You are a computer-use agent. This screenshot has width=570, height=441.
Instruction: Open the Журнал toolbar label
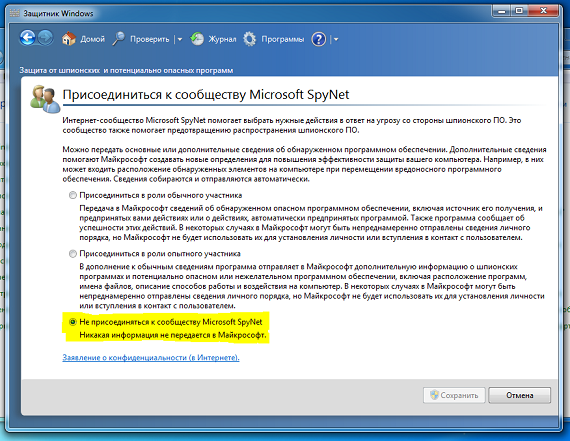(x=222, y=39)
